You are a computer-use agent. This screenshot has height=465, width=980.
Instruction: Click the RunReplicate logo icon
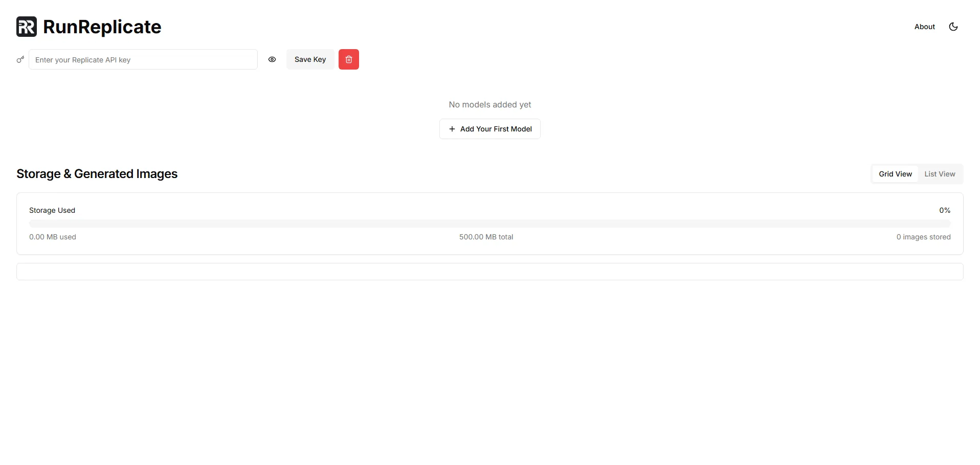[27, 27]
